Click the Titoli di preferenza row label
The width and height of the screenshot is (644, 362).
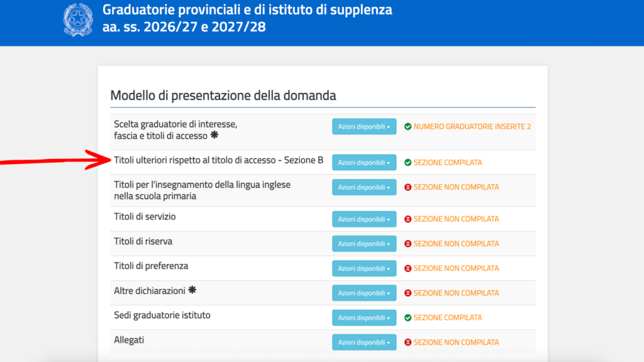151,266
